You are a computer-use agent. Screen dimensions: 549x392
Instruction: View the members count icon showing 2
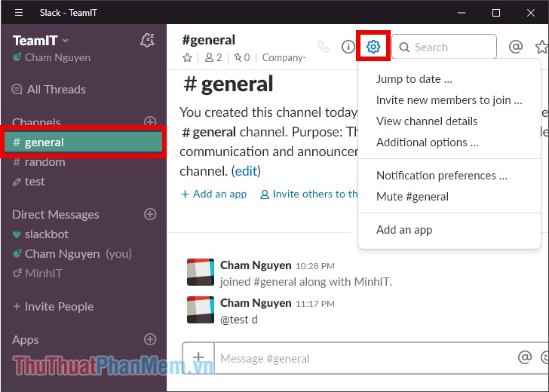click(x=213, y=57)
